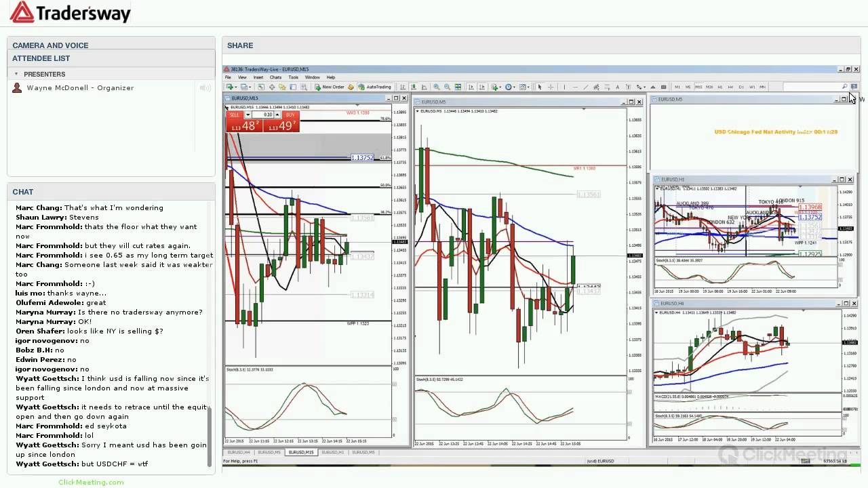Open the ClickMeeting.com link
The image size is (868, 488).
coord(91,482)
